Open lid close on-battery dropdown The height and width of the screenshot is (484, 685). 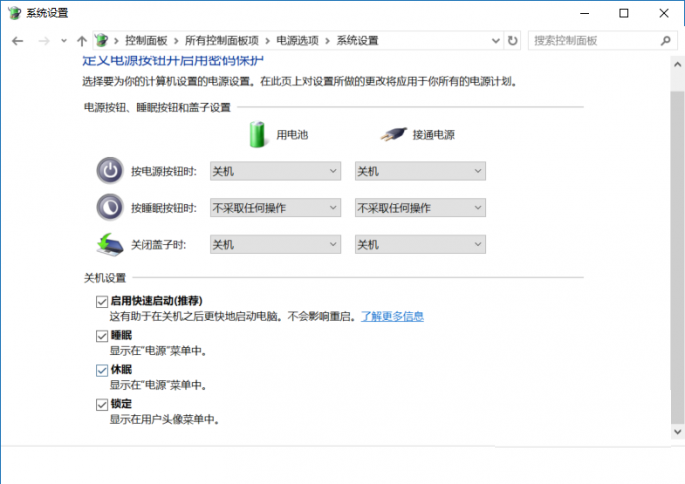pos(275,245)
